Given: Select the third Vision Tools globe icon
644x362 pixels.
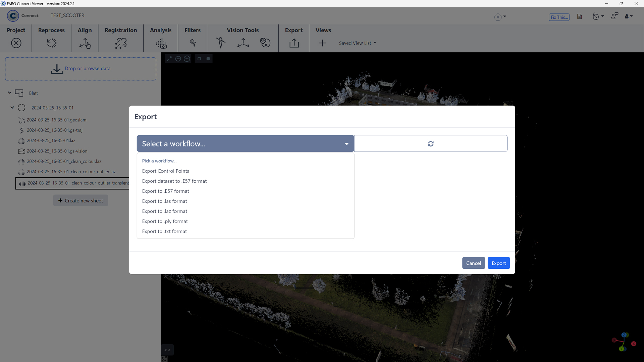Looking at the screenshot, I should coord(265,43).
